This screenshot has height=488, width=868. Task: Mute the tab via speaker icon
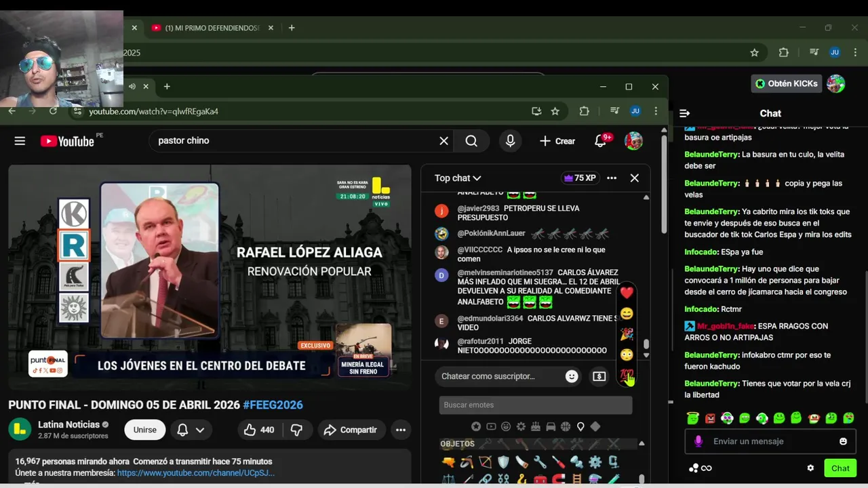[132, 86]
